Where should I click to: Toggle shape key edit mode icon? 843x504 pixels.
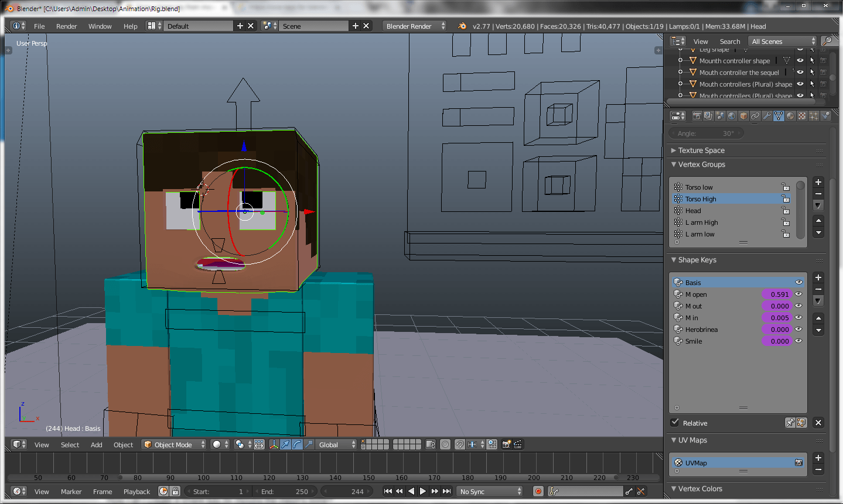[x=801, y=423]
